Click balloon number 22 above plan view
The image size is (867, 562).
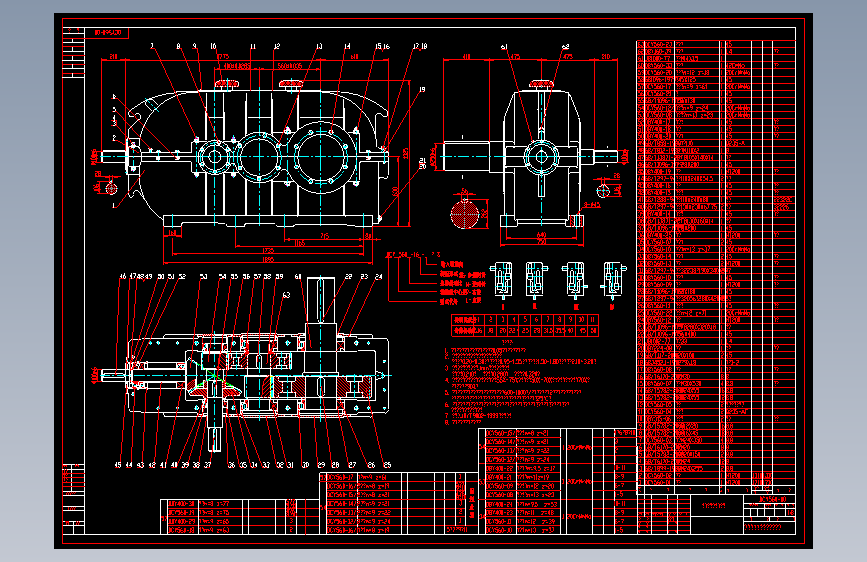click(348, 276)
